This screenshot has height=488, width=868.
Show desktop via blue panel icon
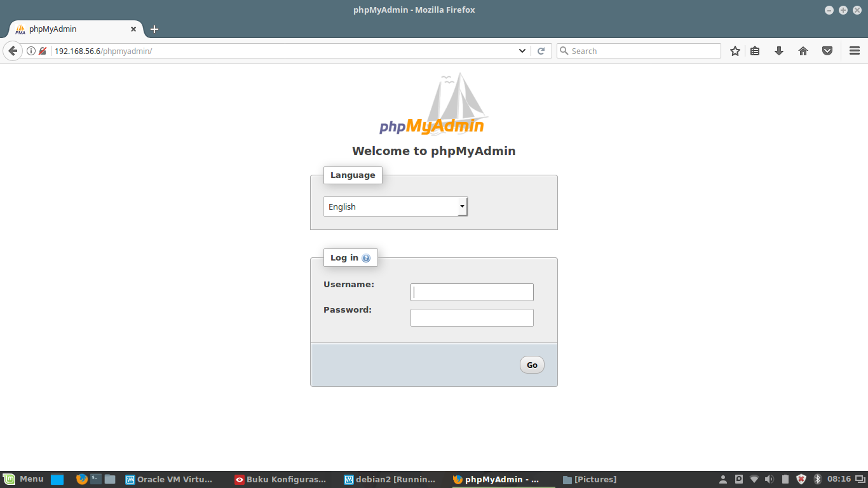tap(57, 479)
